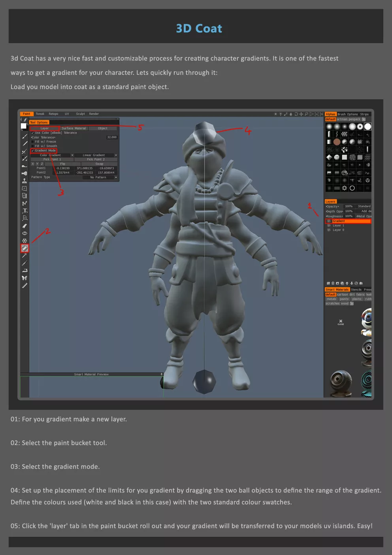
Task: Click the white foreground color swatch
Action: pyautogui.click(x=24, y=126)
